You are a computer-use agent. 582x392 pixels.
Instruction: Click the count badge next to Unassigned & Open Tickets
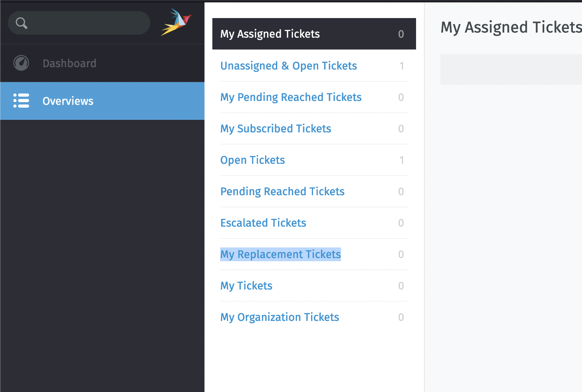[x=401, y=66]
